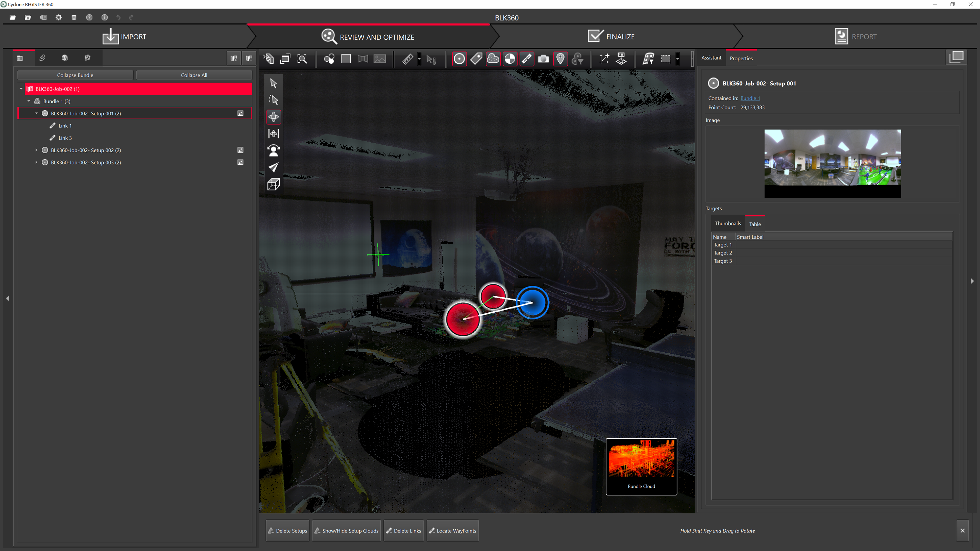The image size is (980, 551).
Task: Open the Bundle 1 link
Action: 750,98
